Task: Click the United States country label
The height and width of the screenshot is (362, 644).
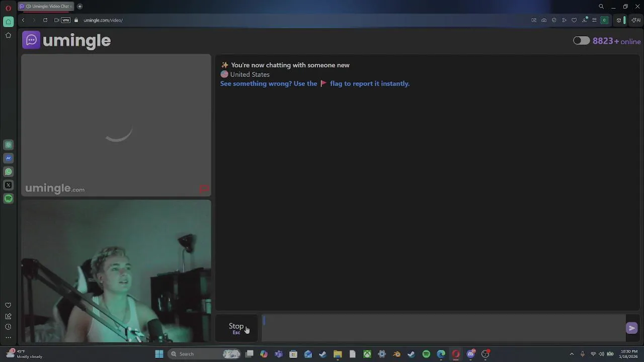Action: coord(250,74)
